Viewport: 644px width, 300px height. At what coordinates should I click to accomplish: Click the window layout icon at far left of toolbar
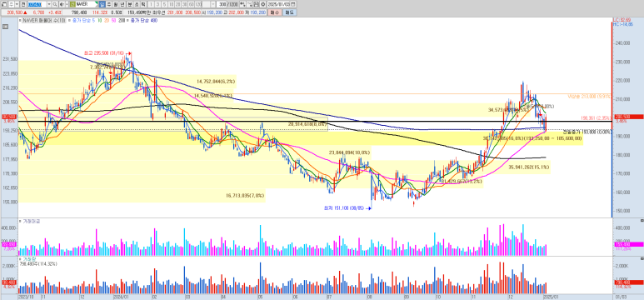click(5, 3)
